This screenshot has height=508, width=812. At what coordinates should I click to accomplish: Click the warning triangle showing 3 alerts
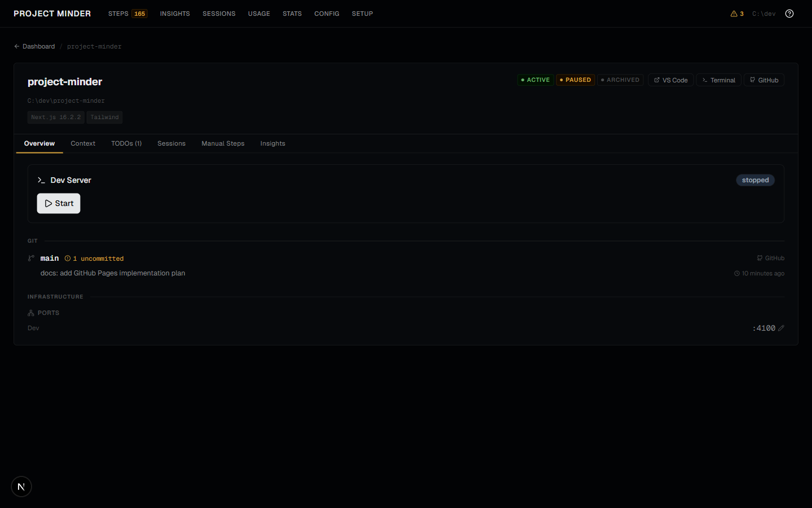tap(734, 13)
